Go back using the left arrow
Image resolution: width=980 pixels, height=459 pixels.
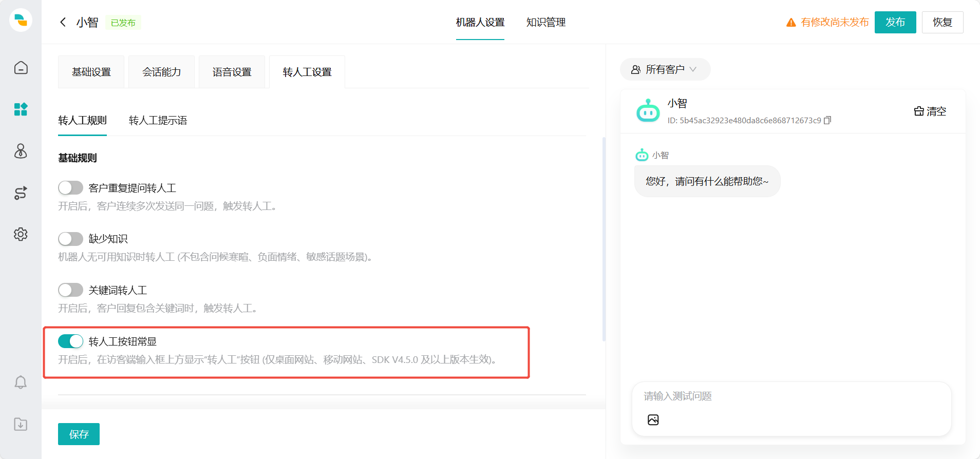[x=63, y=22]
